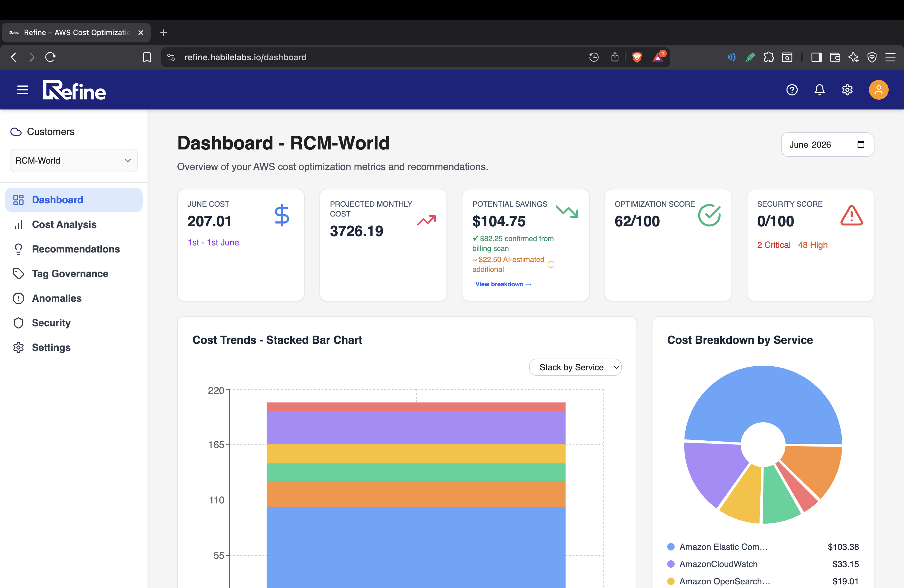
Task: Click the 48 High link
Action: click(813, 245)
